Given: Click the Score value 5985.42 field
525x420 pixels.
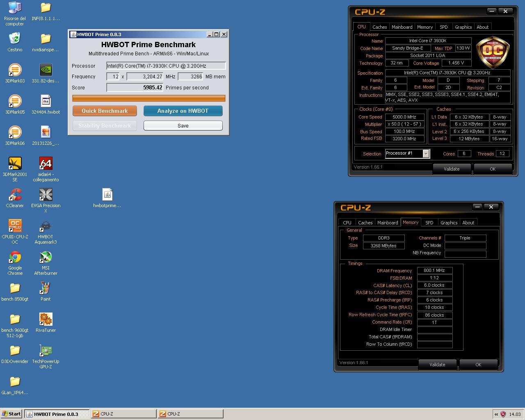Looking at the screenshot, I should (135, 87).
